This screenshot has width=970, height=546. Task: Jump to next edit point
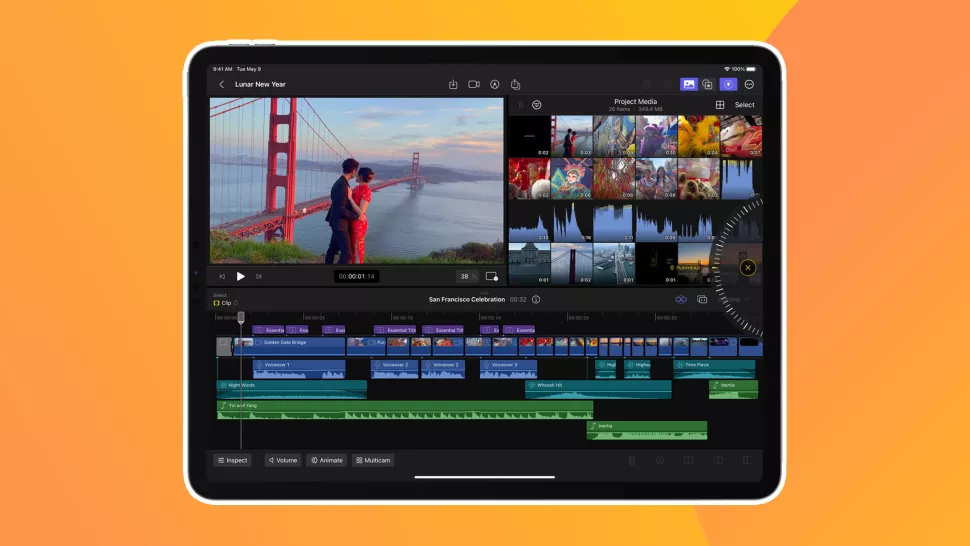pyautogui.click(x=259, y=276)
